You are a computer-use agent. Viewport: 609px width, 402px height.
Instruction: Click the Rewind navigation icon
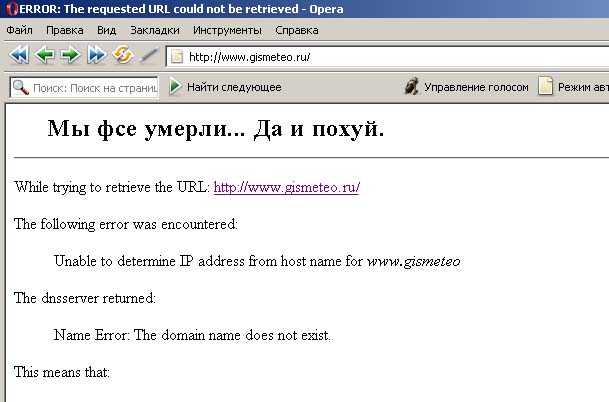coord(19,55)
